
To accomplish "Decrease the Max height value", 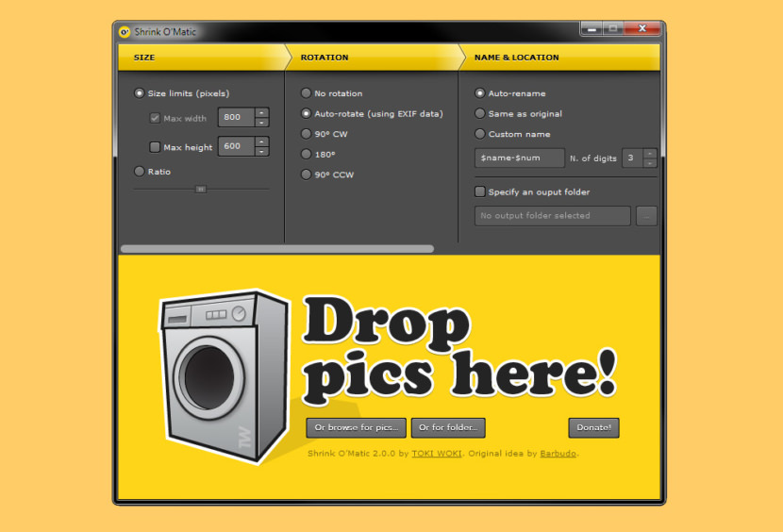I will pos(261,151).
